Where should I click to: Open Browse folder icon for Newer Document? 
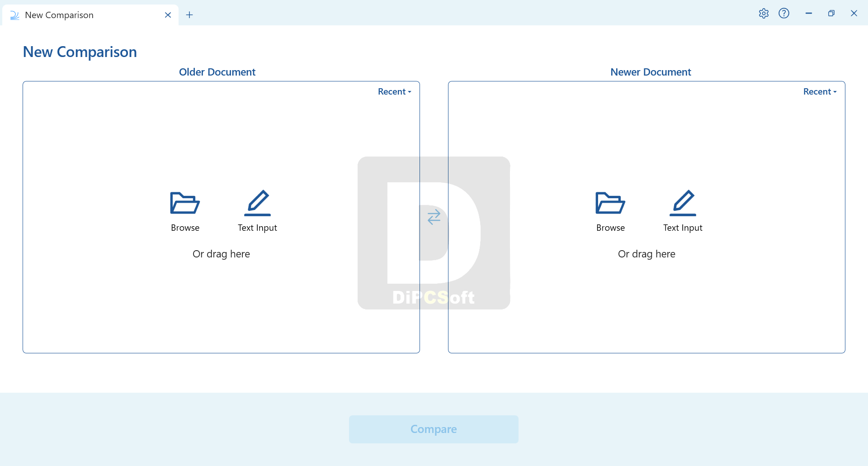(x=610, y=203)
